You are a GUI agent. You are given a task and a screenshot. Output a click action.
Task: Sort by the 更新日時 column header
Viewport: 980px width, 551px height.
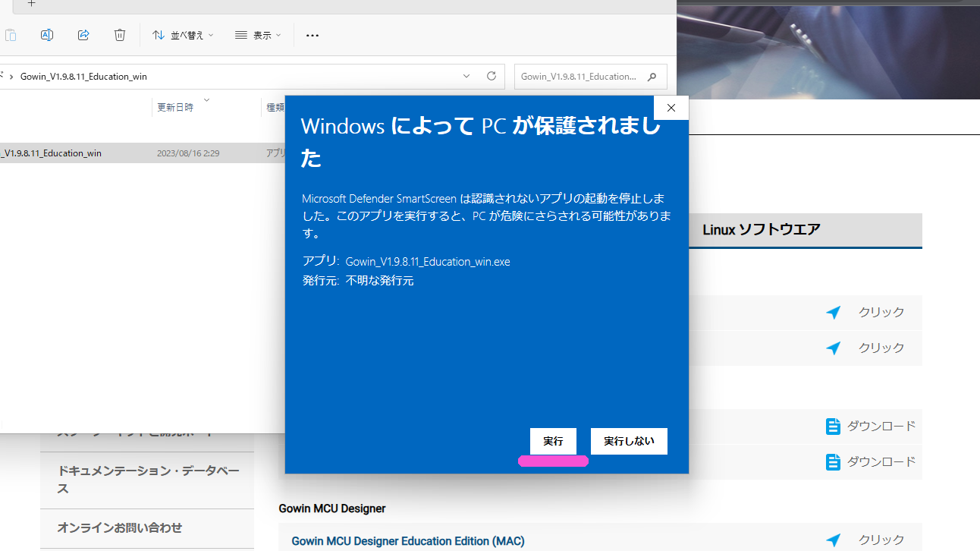coord(175,108)
